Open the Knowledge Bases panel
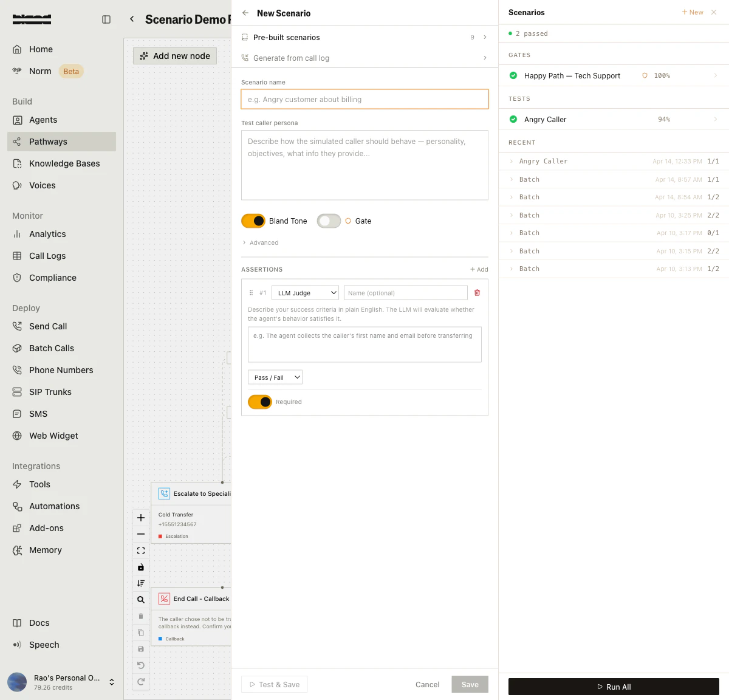 point(63,163)
